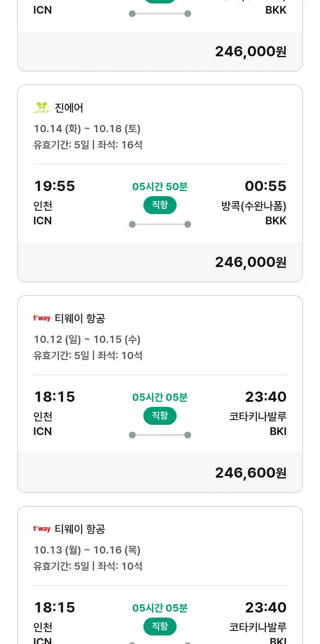Tap the topmost 246,000원 price row
Screen dimensions: 320x644
(x=250, y=51)
